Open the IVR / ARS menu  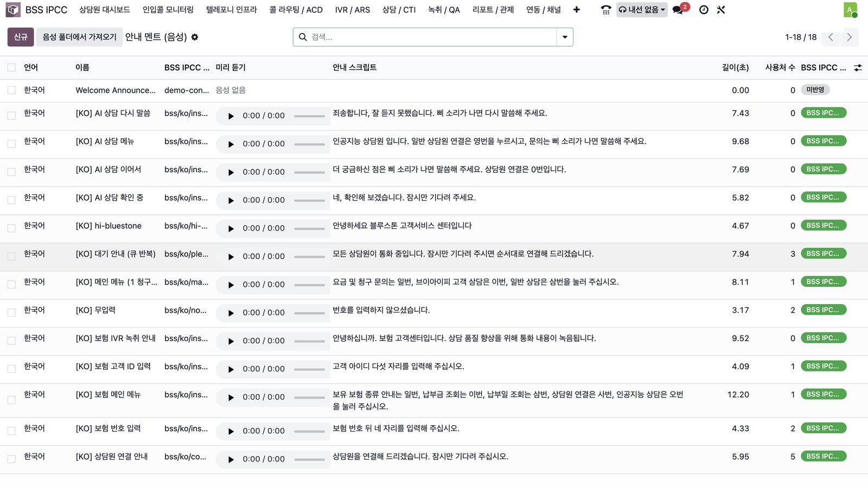tap(353, 10)
